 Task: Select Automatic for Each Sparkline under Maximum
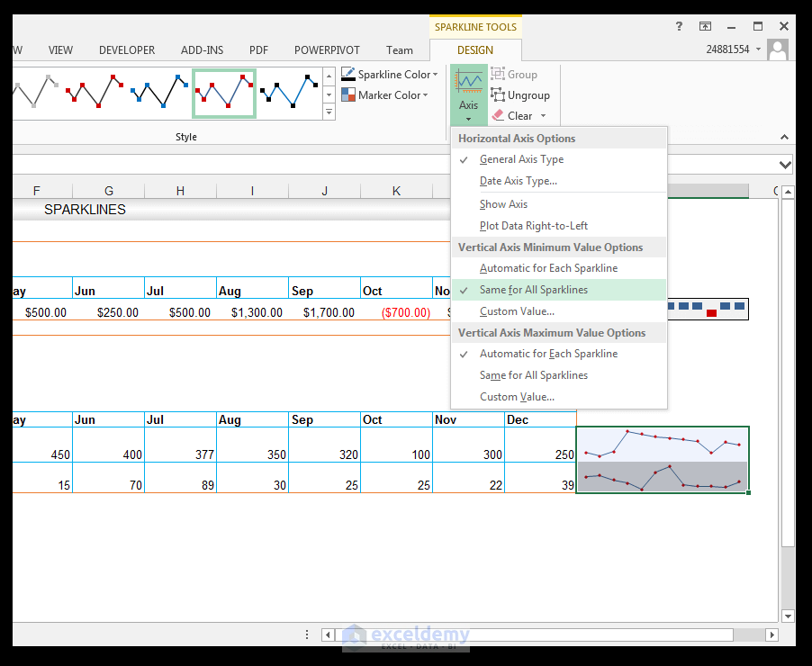[x=548, y=354]
